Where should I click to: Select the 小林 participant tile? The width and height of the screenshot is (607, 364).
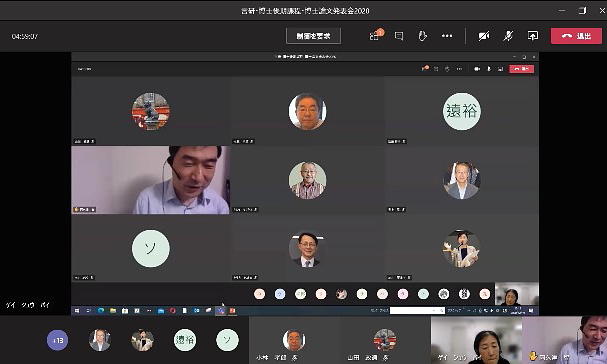[294, 340]
